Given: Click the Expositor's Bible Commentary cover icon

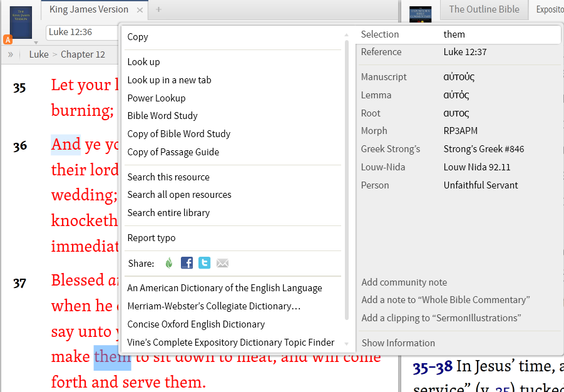Looking at the screenshot, I should click(x=420, y=15).
